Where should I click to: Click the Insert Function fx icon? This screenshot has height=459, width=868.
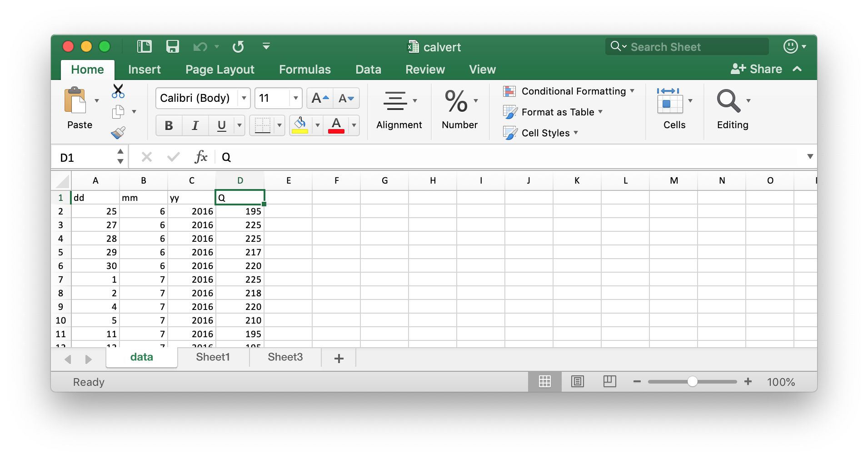tap(201, 157)
